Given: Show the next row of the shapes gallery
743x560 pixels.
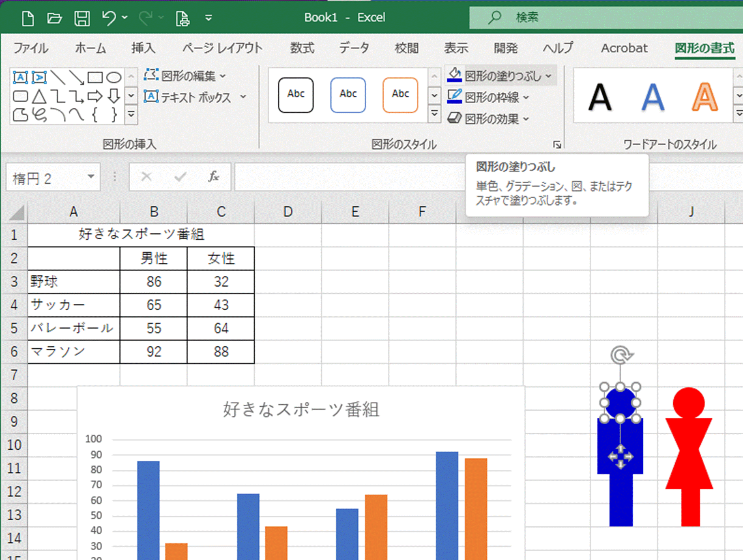Looking at the screenshot, I should (131, 96).
